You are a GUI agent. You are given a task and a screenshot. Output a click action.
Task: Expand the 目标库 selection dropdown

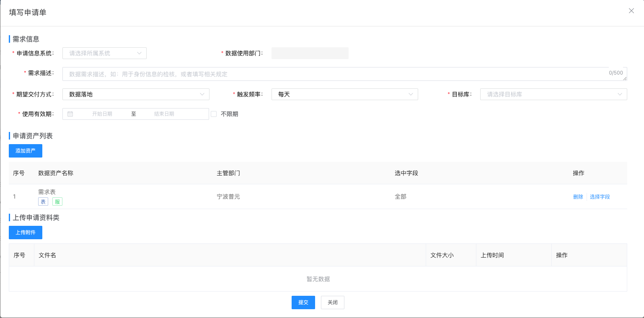click(553, 94)
